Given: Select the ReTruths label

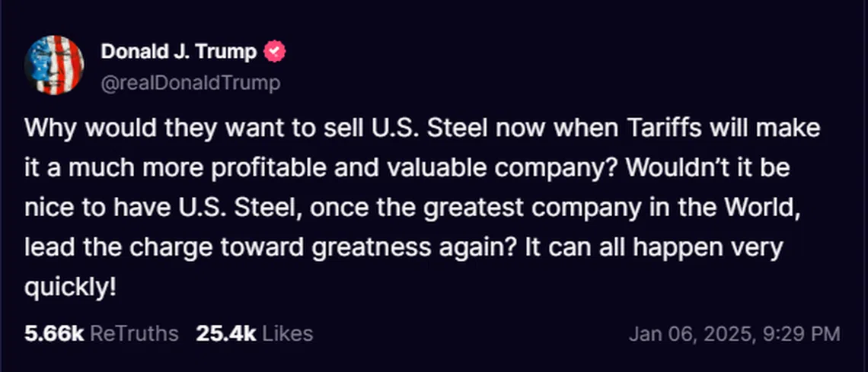Looking at the screenshot, I should pos(135,333).
